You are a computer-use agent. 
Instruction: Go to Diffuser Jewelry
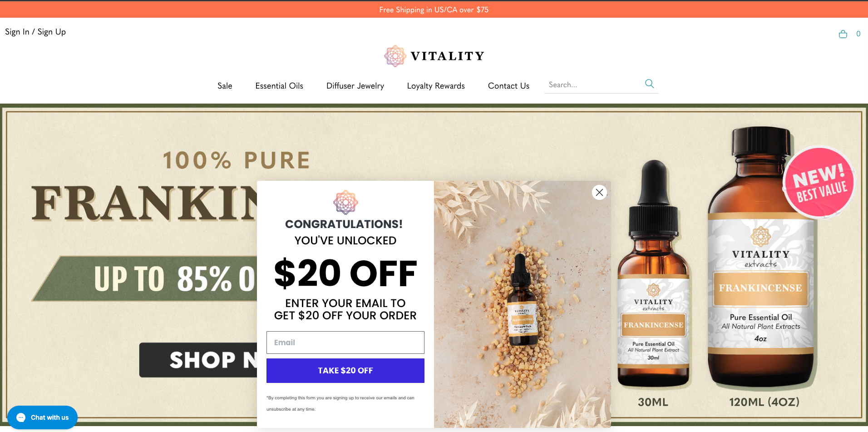pos(355,86)
